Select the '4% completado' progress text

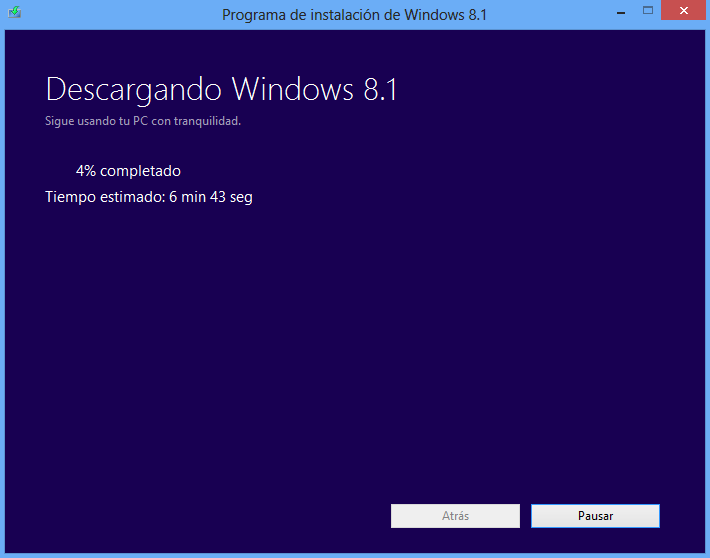tap(128, 171)
